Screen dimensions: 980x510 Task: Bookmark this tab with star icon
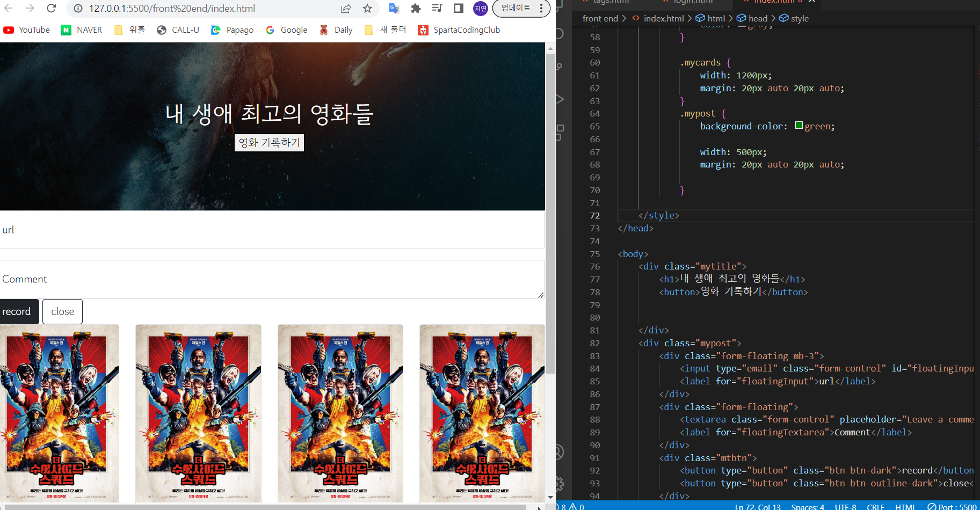(367, 9)
